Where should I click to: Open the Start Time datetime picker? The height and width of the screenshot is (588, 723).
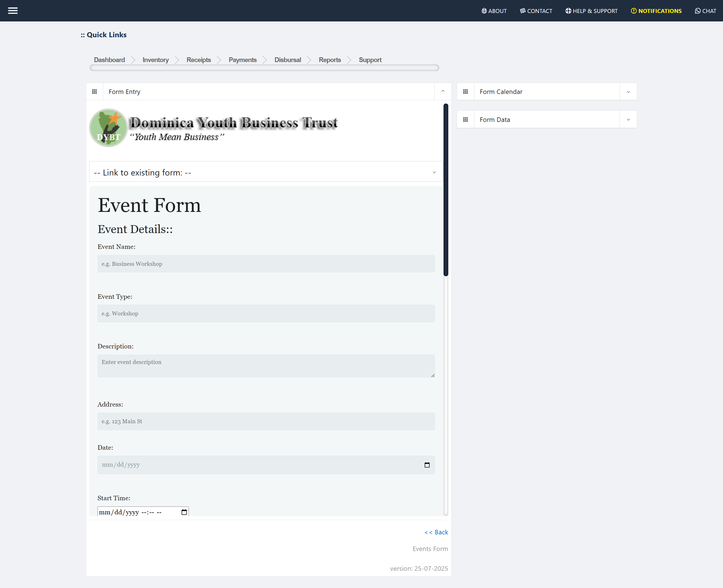(184, 512)
